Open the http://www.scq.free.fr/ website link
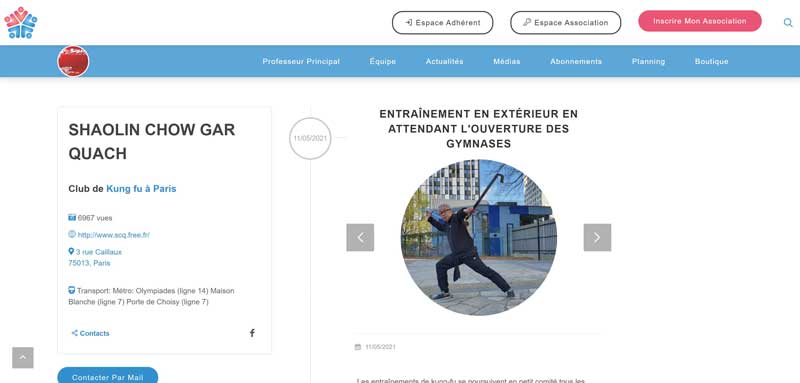Image resolution: width=800 pixels, height=383 pixels. click(113, 235)
